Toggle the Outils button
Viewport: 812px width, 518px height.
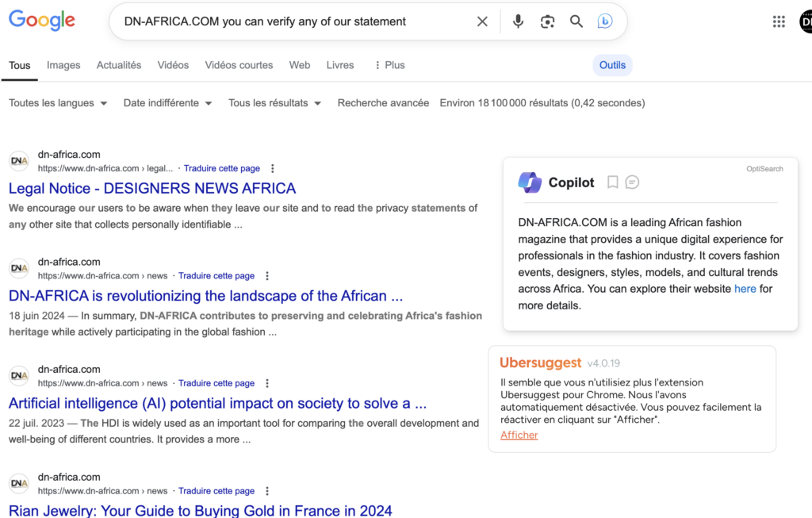pyautogui.click(x=613, y=65)
